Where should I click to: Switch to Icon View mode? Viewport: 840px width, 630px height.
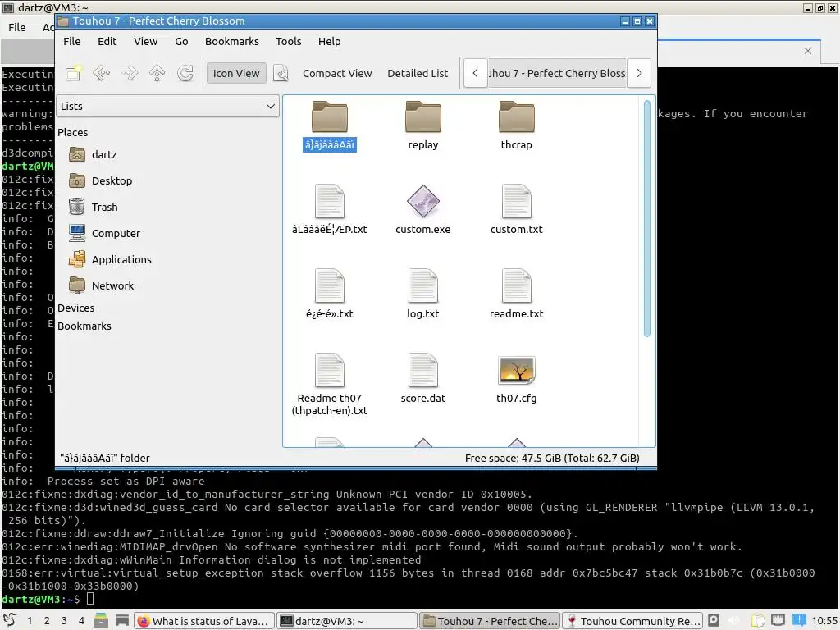click(236, 73)
